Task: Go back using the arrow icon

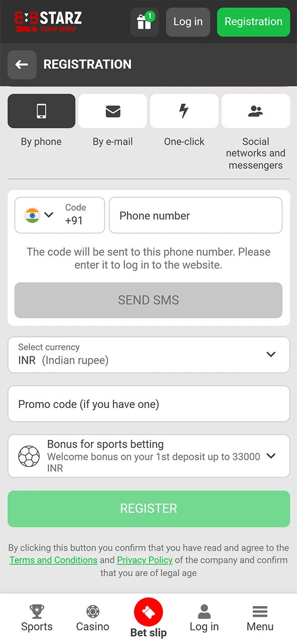Action: 22,64
